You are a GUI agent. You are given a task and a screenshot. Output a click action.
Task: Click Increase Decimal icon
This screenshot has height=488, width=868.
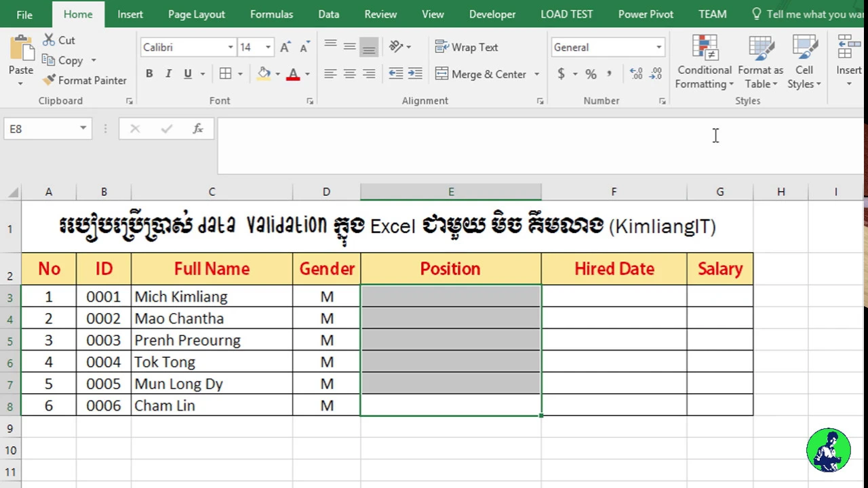coord(636,74)
